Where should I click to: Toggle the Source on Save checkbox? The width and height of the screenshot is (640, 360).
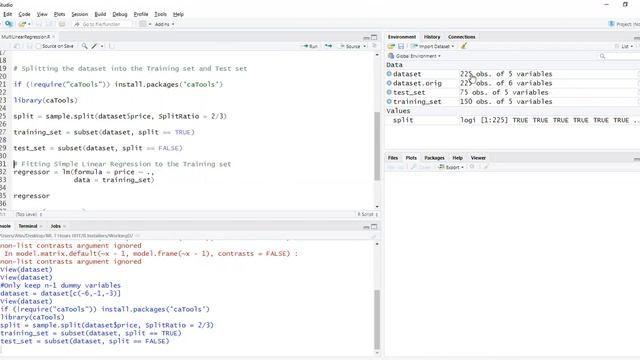[39, 46]
